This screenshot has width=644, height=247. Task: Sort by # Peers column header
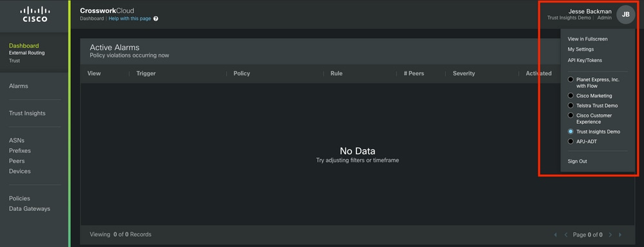click(x=414, y=74)
